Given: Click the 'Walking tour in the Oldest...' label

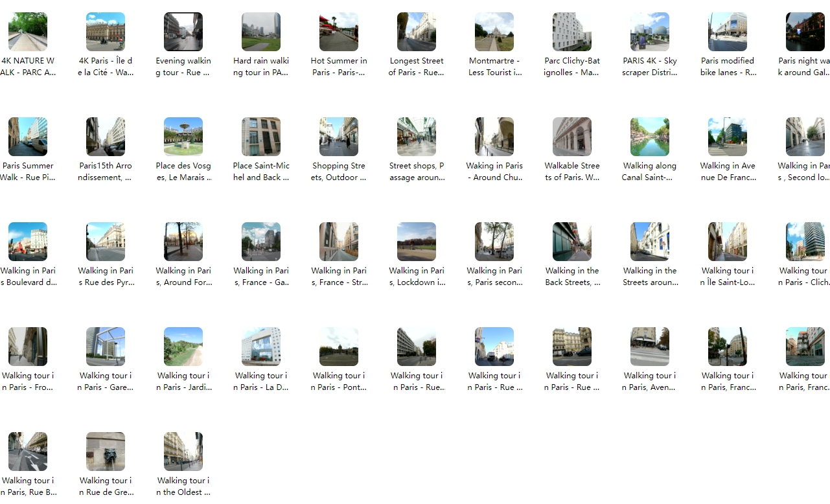Looking at the screenshot, I should [x=183, y=487].
